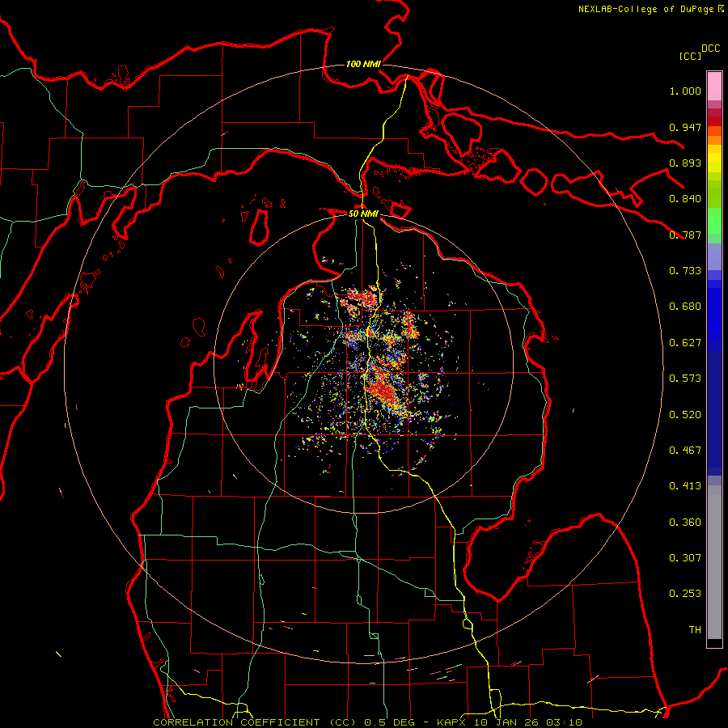Click the 0.413 scale value
The width and height of the screenshot is (728, 728).
pyautogui.click(x=685, y=486)
